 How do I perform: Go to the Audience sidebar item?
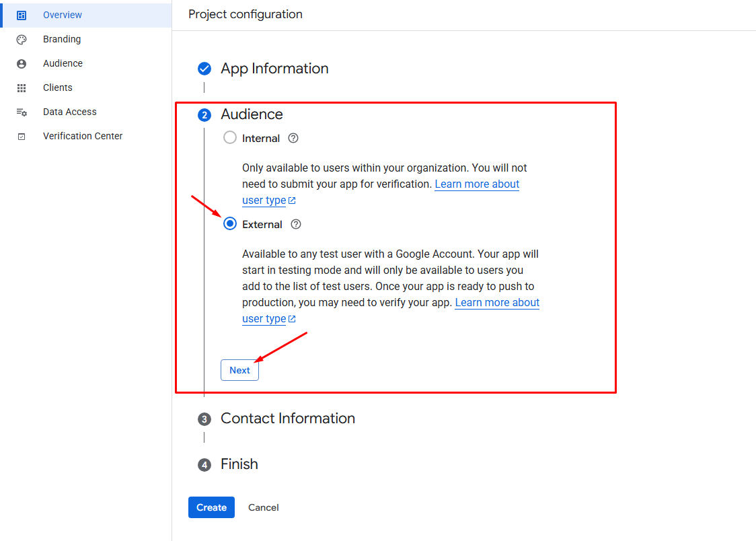point(86,63)
